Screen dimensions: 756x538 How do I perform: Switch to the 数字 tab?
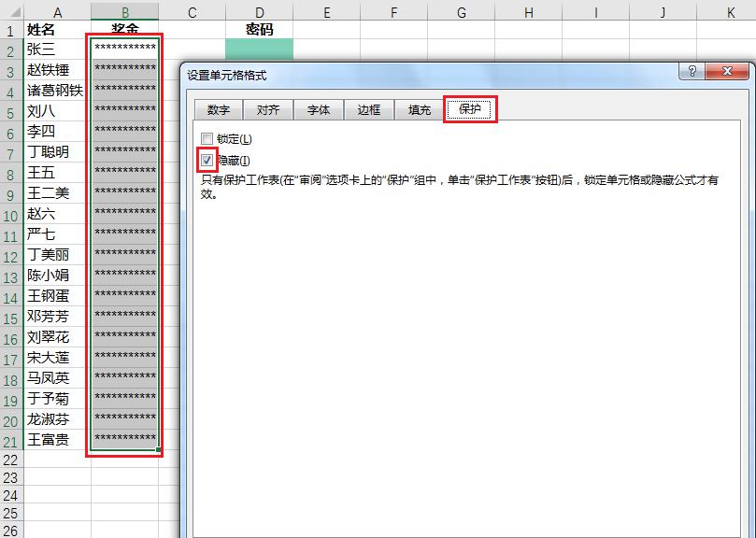pos(219,110)
